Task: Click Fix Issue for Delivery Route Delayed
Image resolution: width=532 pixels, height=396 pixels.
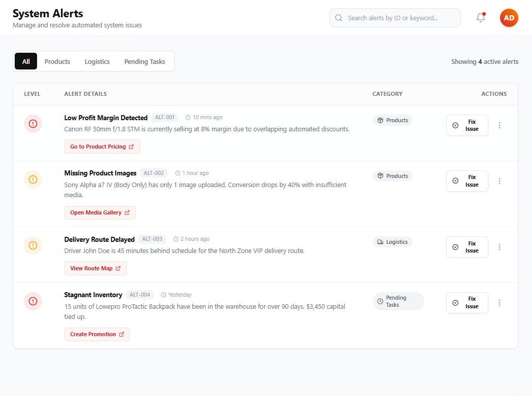Action: (467, 247)
